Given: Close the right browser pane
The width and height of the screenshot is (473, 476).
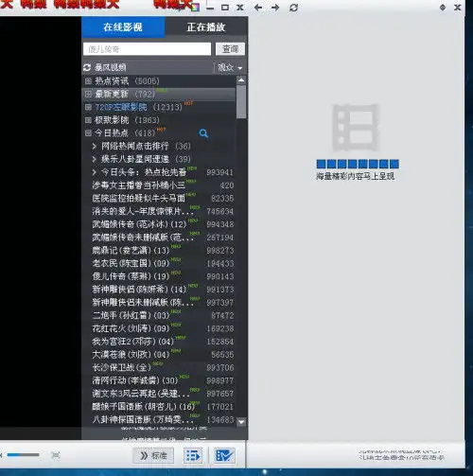Looking at the screenshot, I should (x=458, y=8).
